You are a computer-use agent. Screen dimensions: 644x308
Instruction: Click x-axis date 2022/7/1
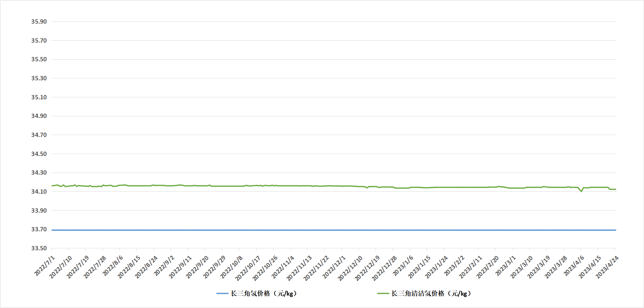coord(44,266)
